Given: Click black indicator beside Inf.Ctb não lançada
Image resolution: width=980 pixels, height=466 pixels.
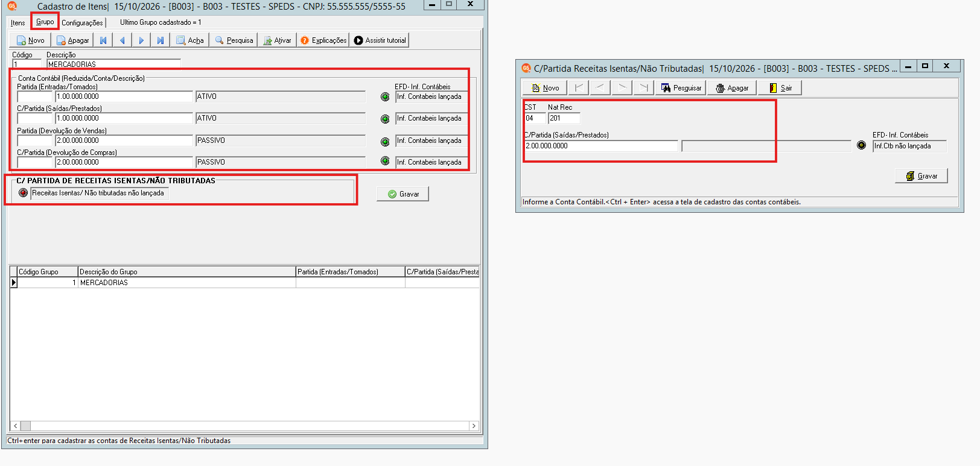Looking at the screenshot, I should [x=862, y=145].
